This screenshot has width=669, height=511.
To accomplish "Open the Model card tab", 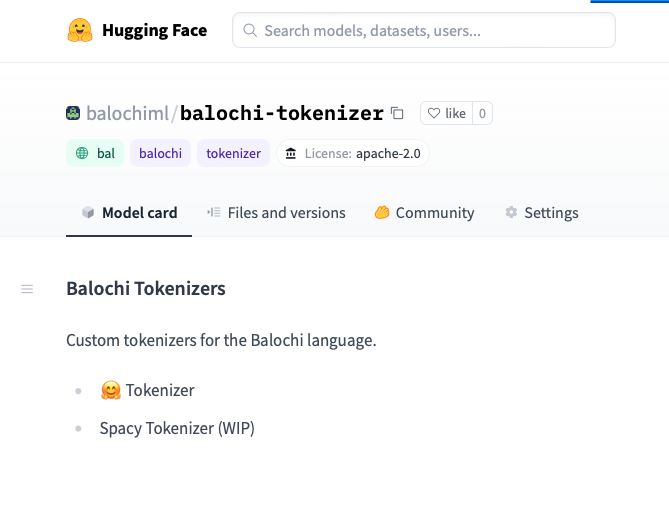I will tap(129, 213).
